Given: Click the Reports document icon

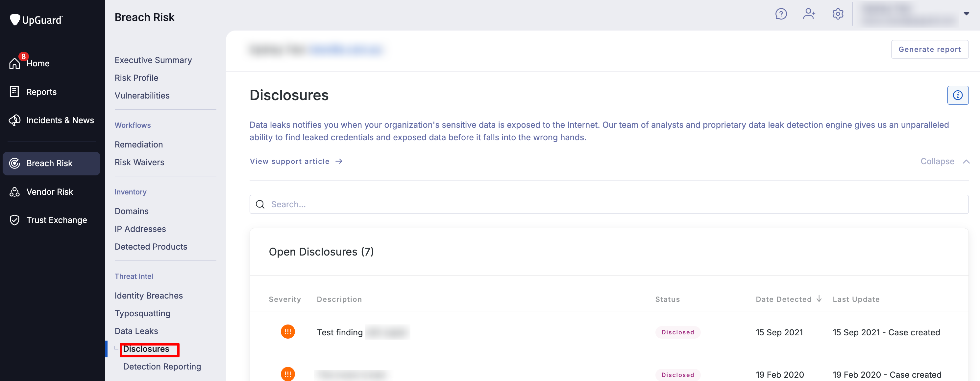Looking at the screenshot, I should (x=14, y=92).
